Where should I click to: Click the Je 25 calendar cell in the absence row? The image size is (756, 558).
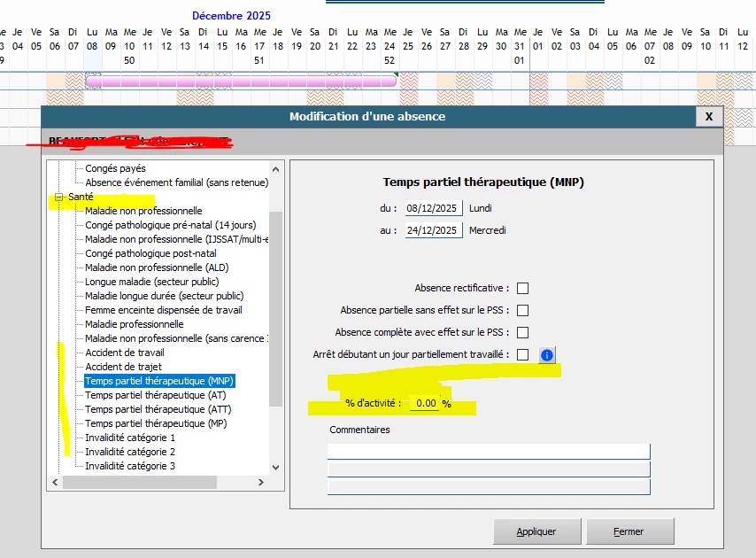tap(409, 81)
